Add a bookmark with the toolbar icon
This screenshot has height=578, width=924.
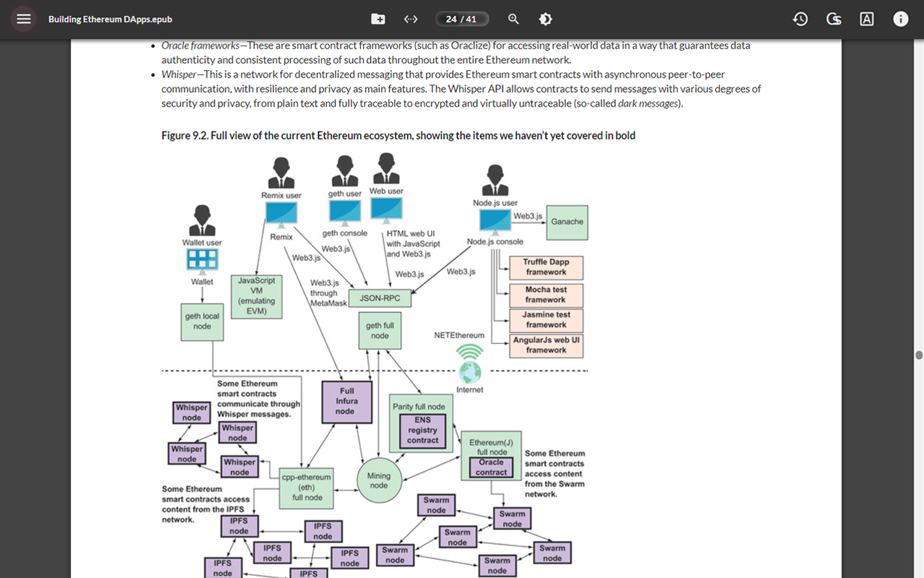point(378,19)
